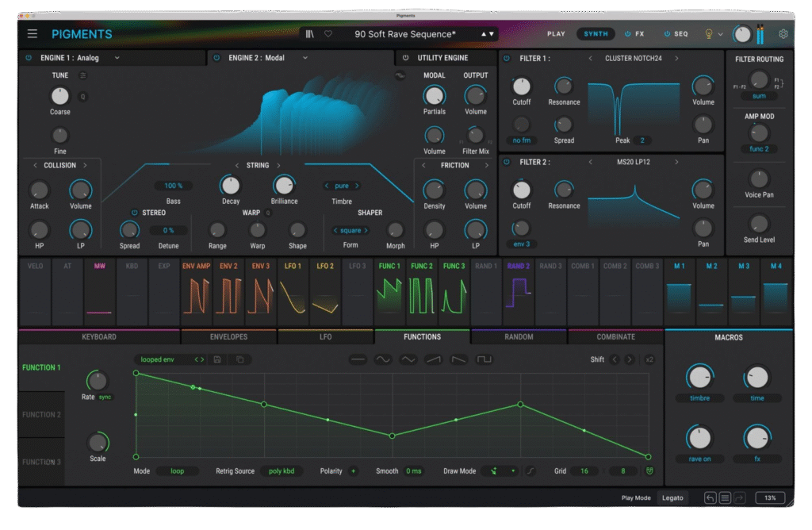Click the x2 function multiplier button

click(x=649, y=359)
